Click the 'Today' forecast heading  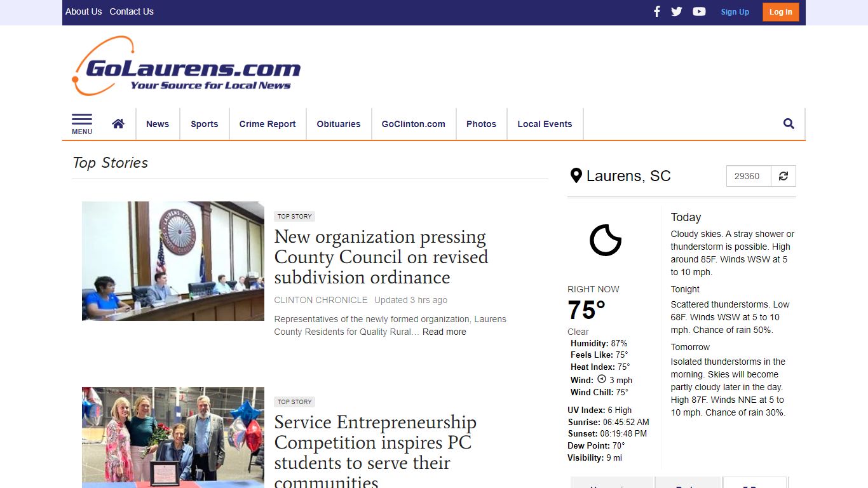click(x=686, y=217)
